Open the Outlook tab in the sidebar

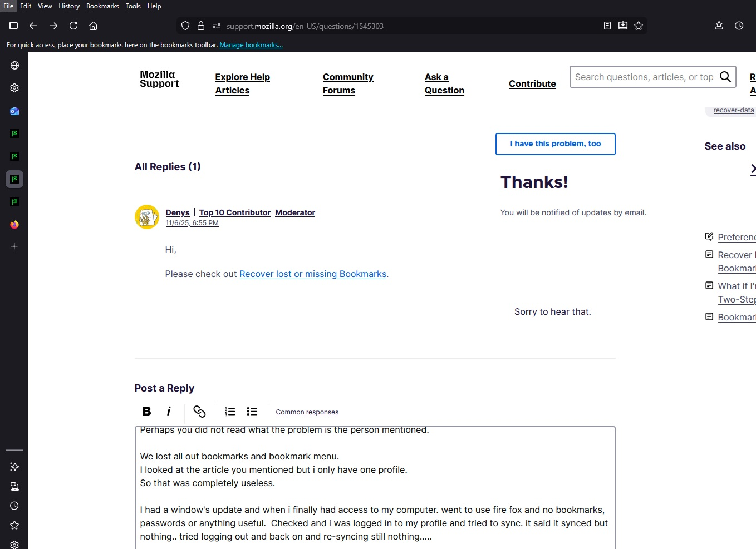point(14,111)
